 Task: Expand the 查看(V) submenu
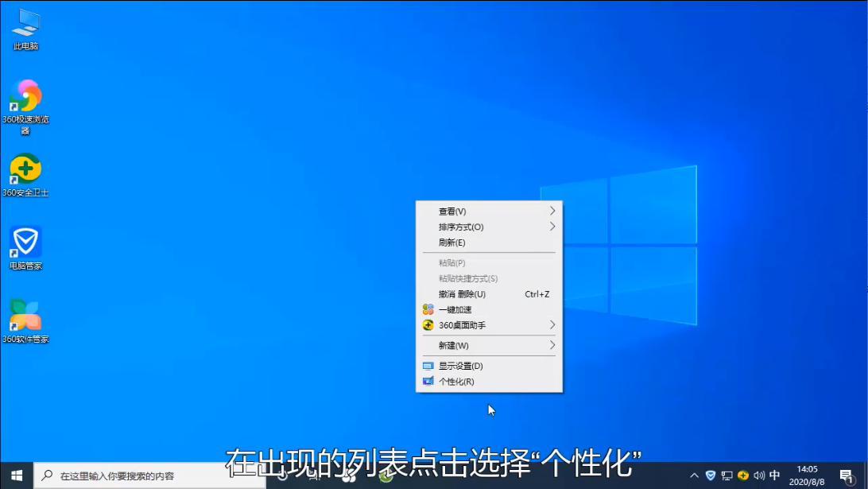[452, 212]
